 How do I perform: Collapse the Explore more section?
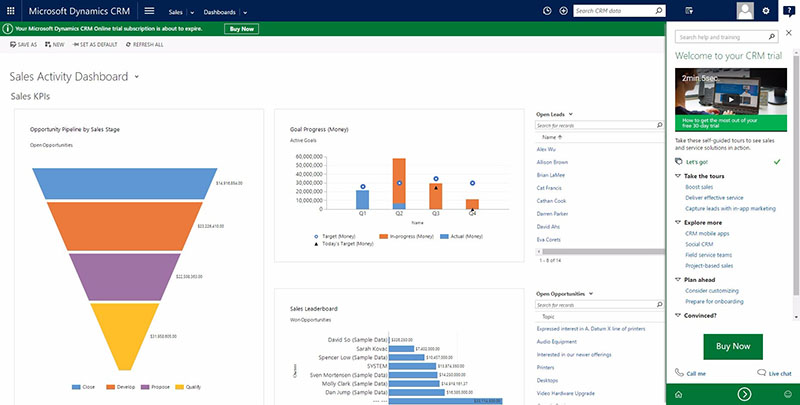(x=678, y=222)
